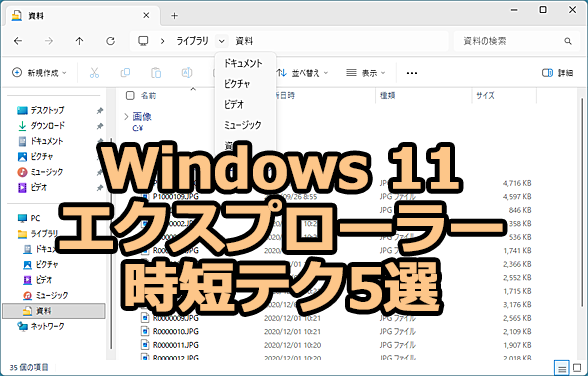The image size is (588, 376).
Task: Open ネットワーク in navigation pane
Action: [x=41, y=326]
